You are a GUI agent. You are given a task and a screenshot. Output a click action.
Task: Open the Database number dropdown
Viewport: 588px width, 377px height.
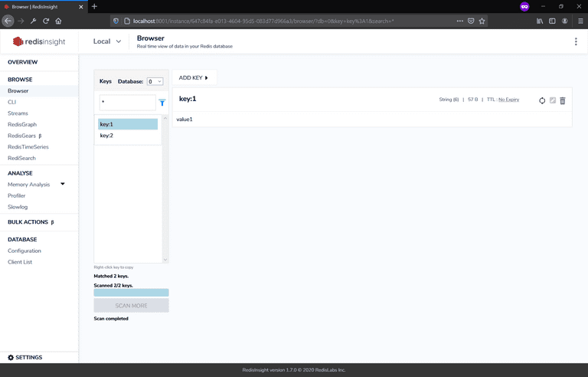pos(155,81)
